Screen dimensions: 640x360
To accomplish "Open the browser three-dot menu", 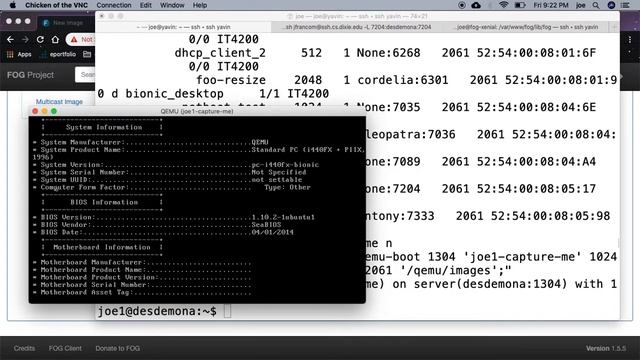I will (x=630, y=40).
